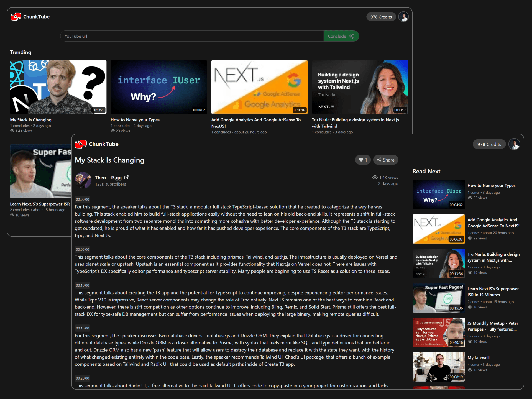Click the Theo - t3.gg channel avatar
The width and height of the screenshot is (532, 399).
(83, 180)
